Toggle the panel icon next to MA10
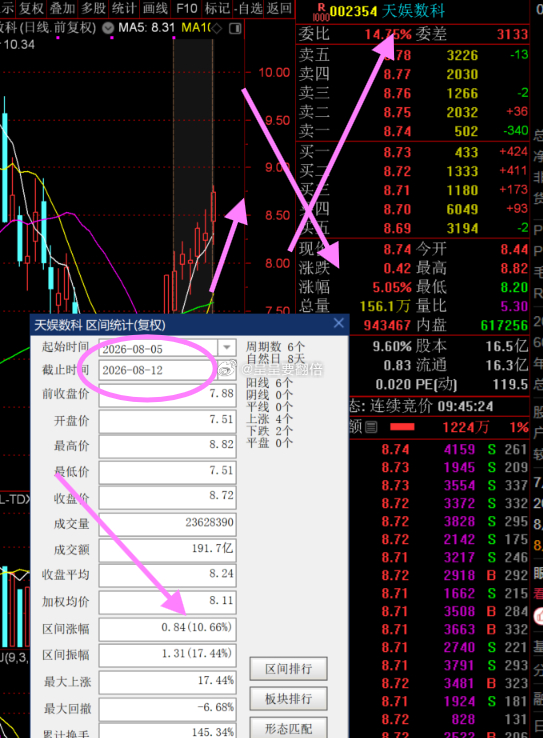 (x=235, y=29)
